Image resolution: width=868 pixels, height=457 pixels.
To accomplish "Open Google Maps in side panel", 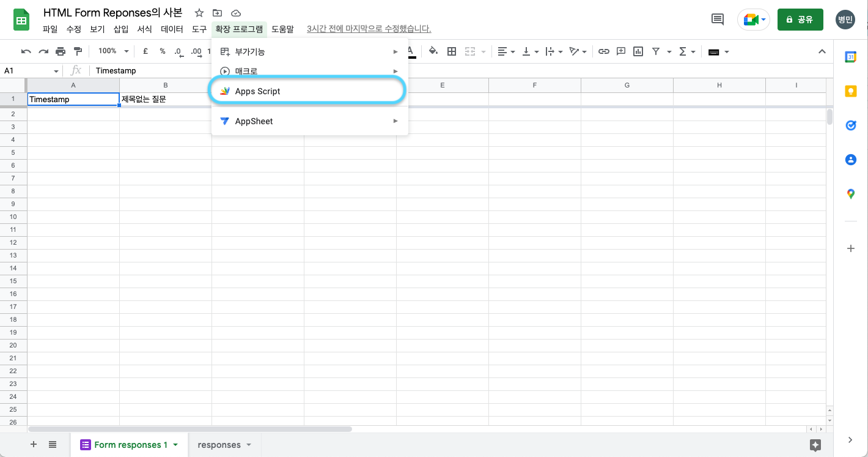I will click(850, 194).
